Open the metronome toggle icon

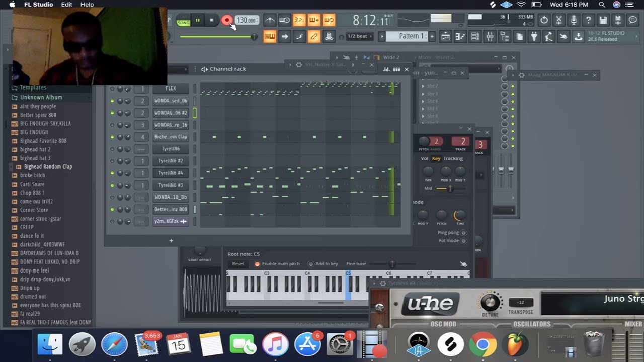(270, 20)
